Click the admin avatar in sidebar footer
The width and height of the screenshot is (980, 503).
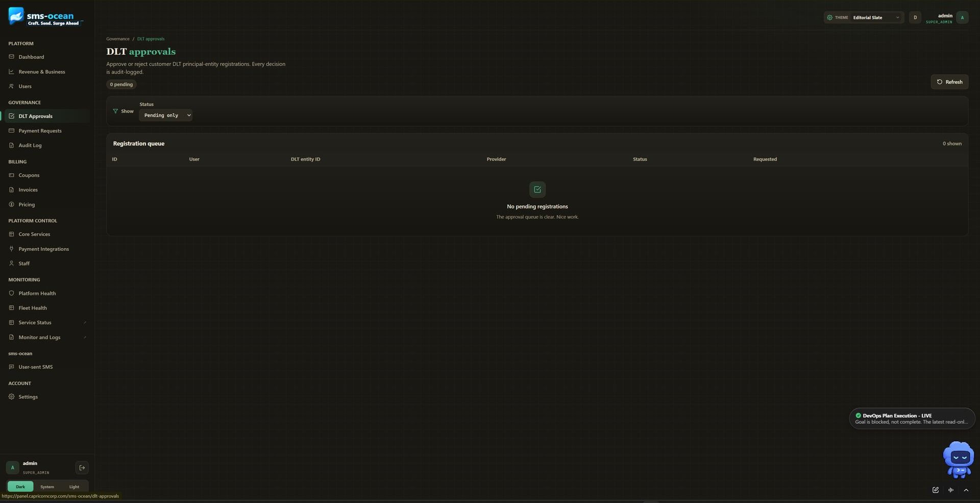coord(13,468)
